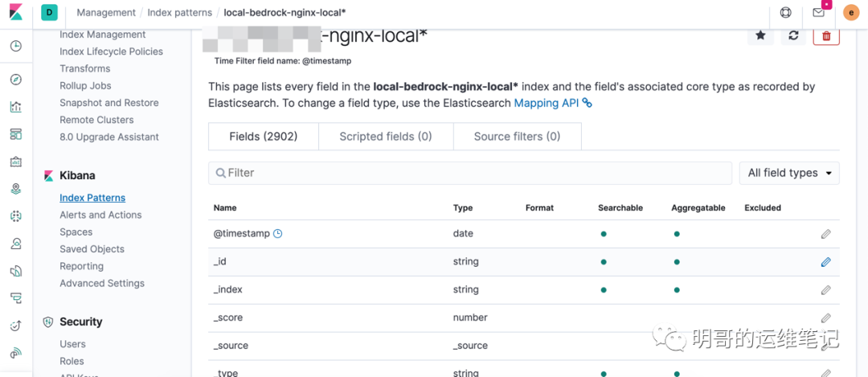Set index pattern as default with star
The height and width of the screenshot is (377, 868).
pyautogui.click(x=760, y=35)
